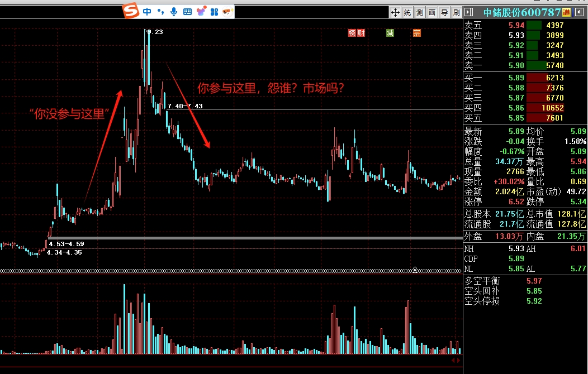Open the 画 drawing tool
Viewport: 588px width, 374px height.
[x=432, y=13]
